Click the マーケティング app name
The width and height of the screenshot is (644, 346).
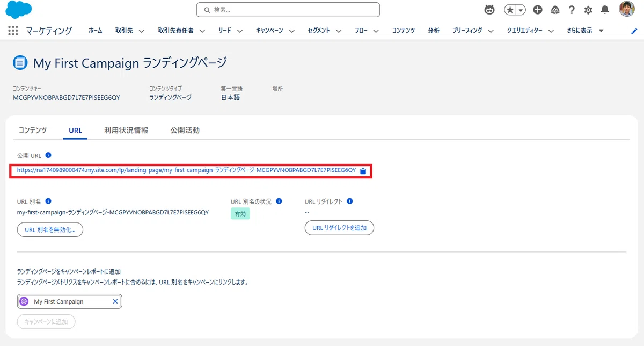[x=49, y=31]
